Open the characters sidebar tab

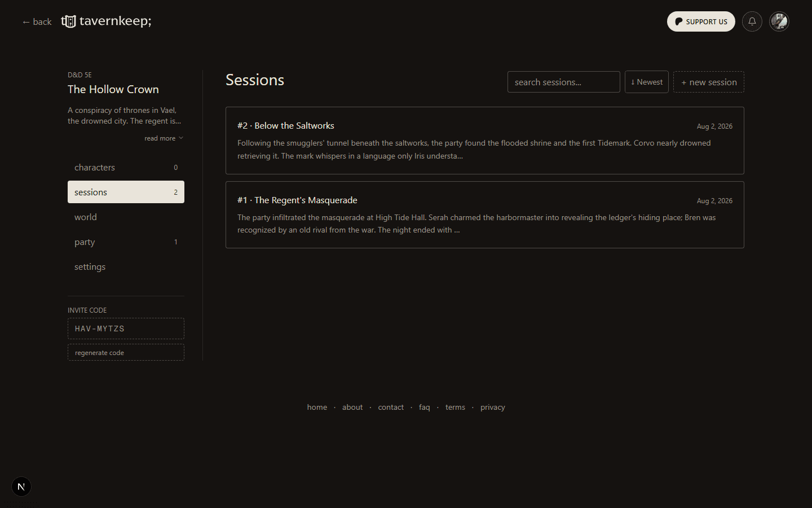(126, 167)
